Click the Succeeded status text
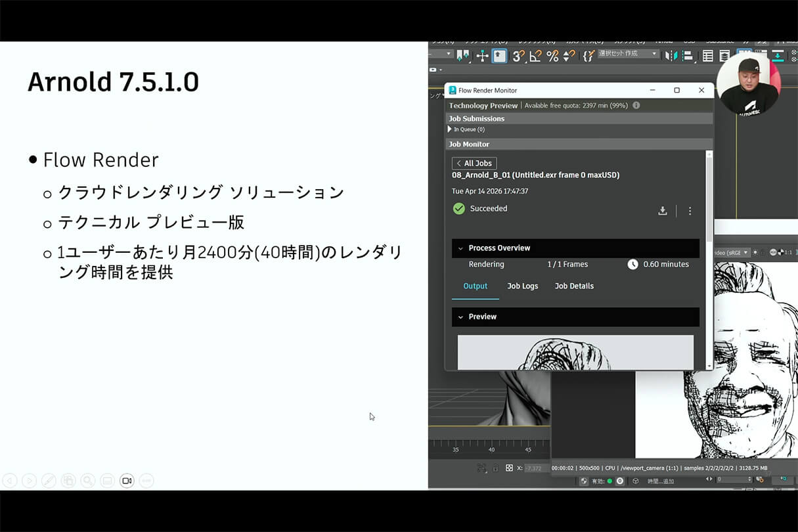 click(489, 209)
